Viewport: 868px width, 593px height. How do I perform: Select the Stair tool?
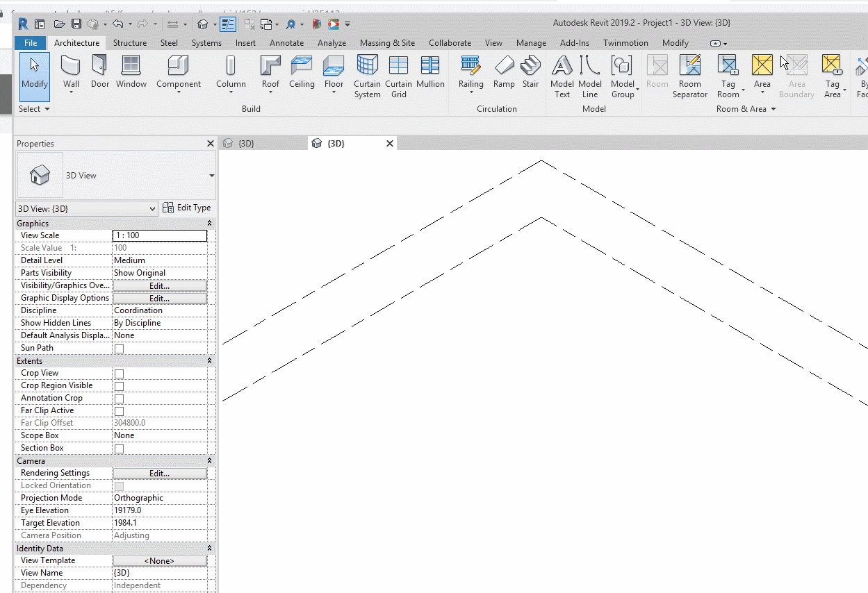[530, 76]
